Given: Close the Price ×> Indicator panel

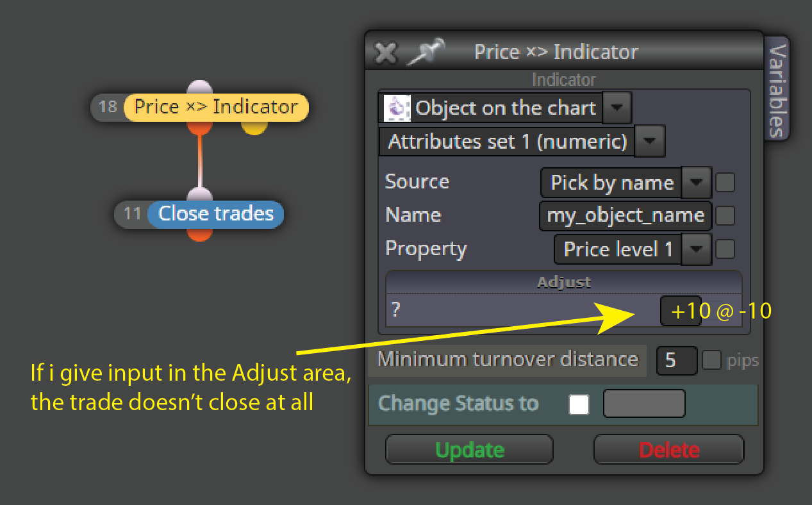Looking at the screenshot, I should point(386,53).
